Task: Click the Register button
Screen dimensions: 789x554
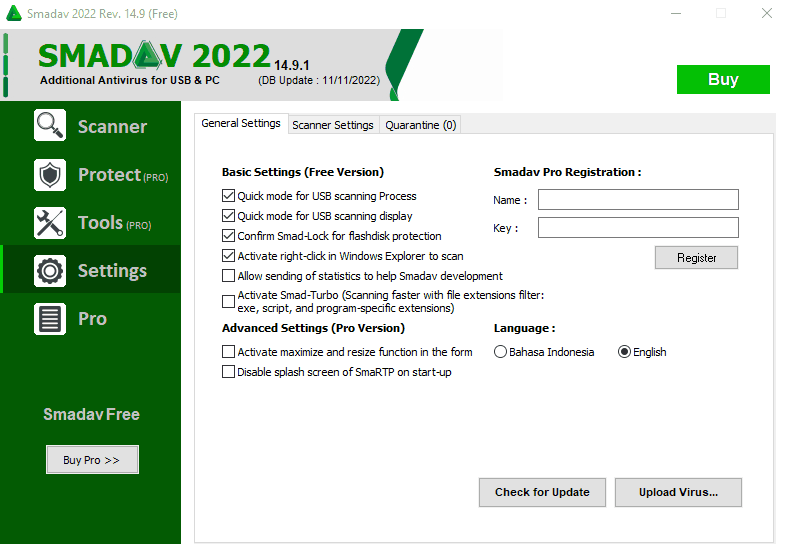Action: click(696, 258)
